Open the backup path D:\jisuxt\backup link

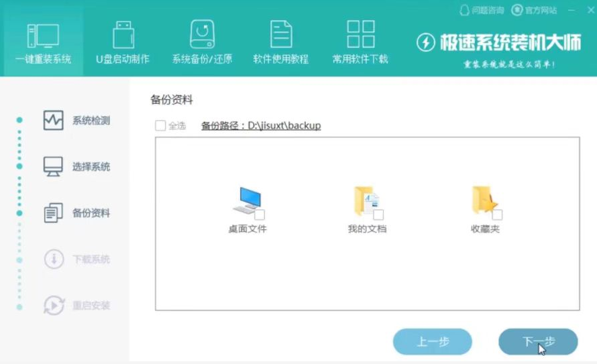tap(261, 125)
